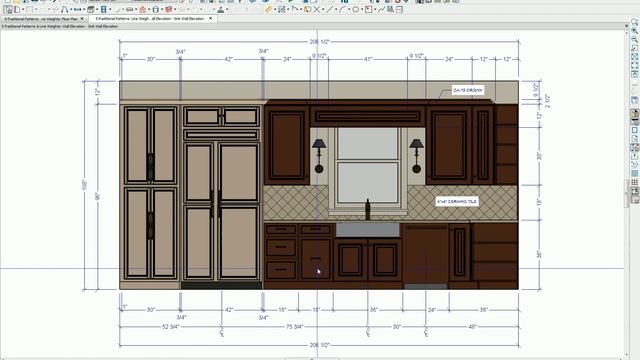Close the Floor Plan view tab
The height and width of the screenshot is (360, 640).
(x=82, y=19)
